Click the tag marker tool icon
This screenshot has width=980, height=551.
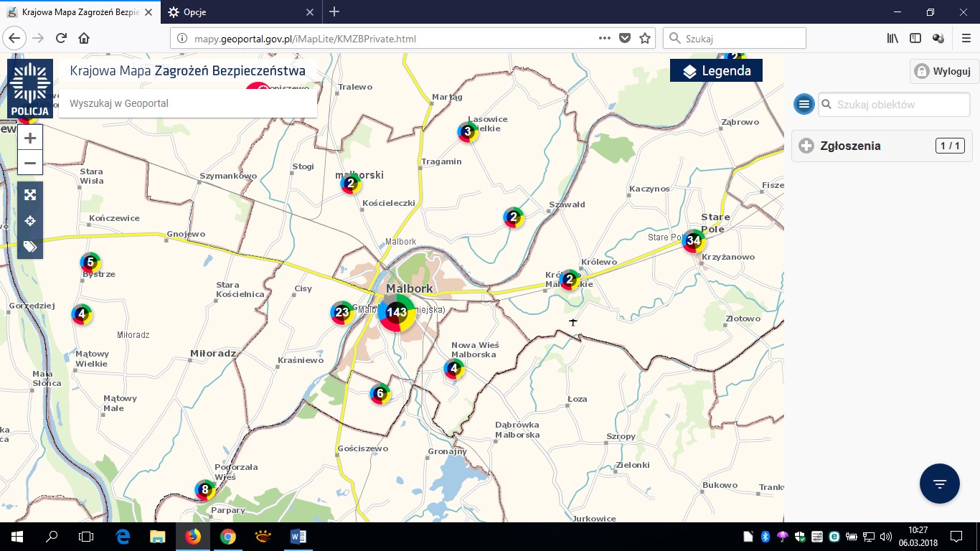point(30,247)
